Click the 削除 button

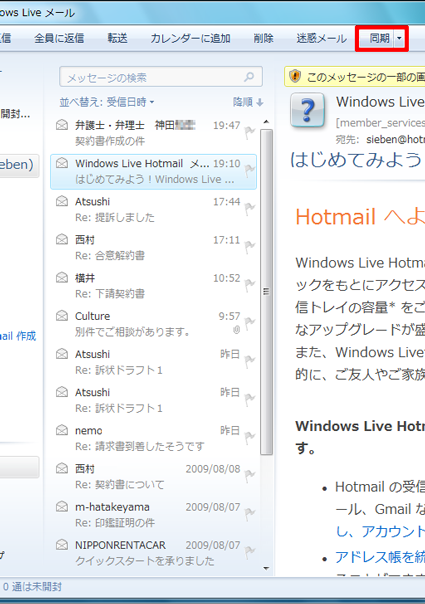tap(264, 38)
